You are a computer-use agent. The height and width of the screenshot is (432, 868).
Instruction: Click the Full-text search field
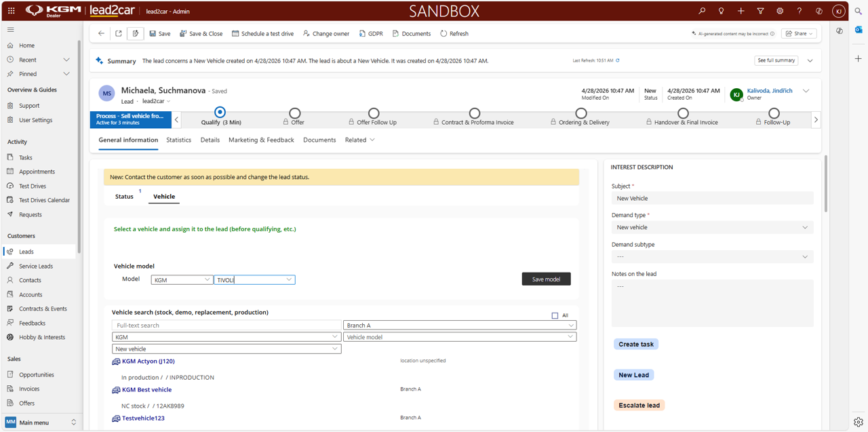226,326
